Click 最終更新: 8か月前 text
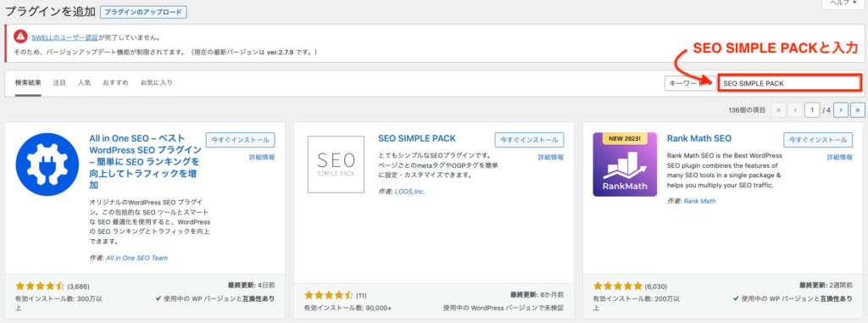The image size is (868, 323). coord(537,295)
